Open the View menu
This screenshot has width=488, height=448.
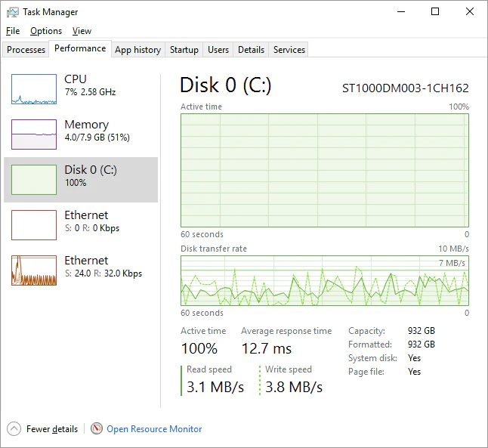[82, 31]
